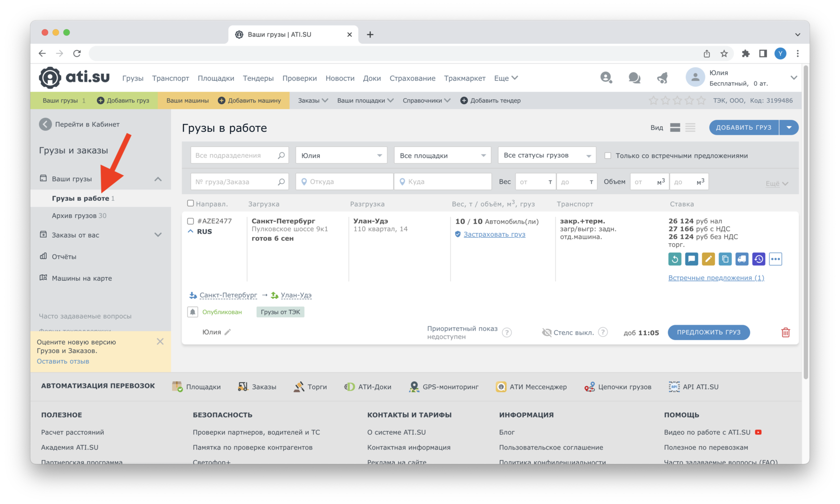840x504 pixels.
Task: Click the truck search icon for cargo
Action: pos(742,259)
